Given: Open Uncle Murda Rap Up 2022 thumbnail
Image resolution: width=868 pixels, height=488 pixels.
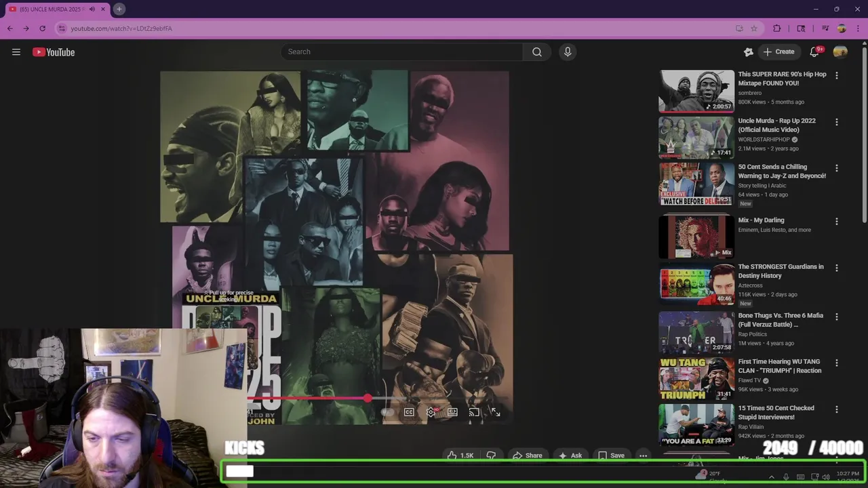Looking at the screenshot, I should [x=696, y=137].
